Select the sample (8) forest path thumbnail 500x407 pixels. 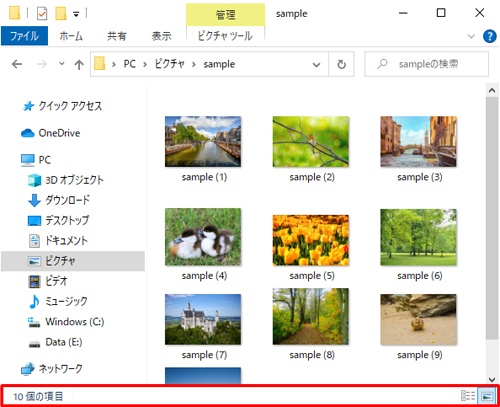click(311, 316)
